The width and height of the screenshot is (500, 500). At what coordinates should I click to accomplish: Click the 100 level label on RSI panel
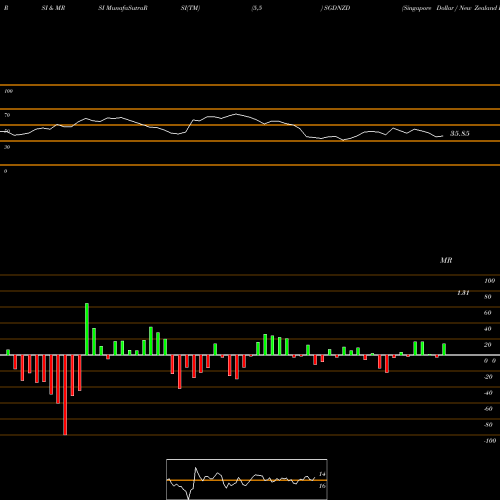pos(8,91)
